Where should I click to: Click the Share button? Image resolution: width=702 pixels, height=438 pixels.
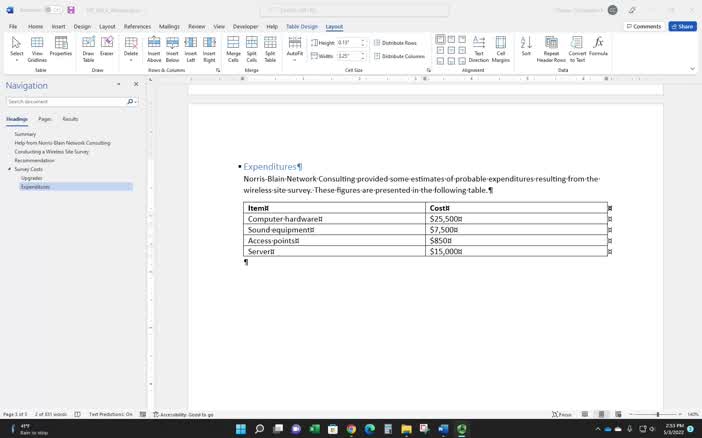(x=682, y=26)
